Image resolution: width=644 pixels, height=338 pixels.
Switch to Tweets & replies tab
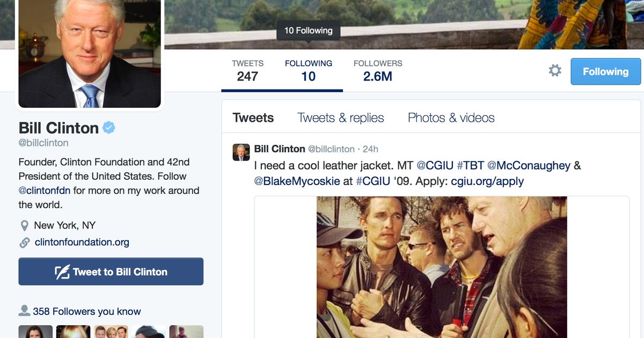(341, 118)
